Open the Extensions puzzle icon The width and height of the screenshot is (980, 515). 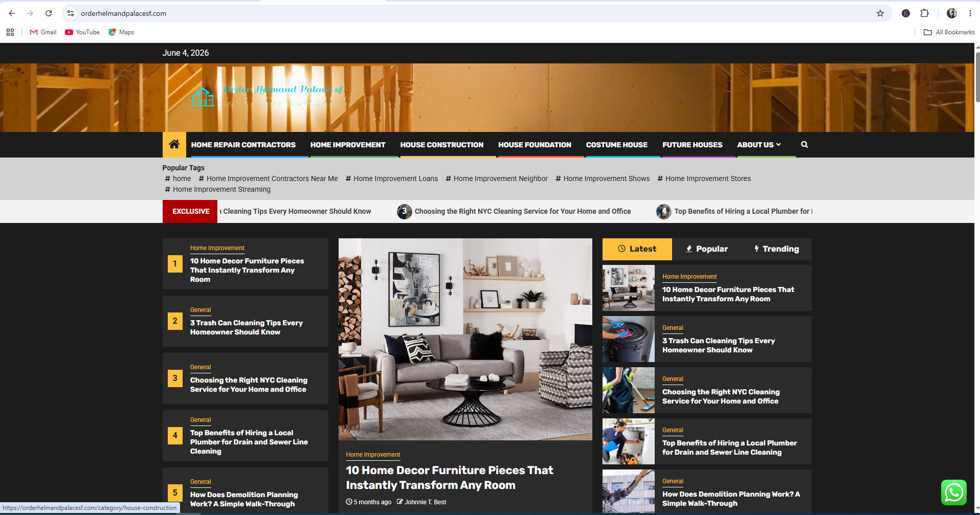tap(924, 13)
